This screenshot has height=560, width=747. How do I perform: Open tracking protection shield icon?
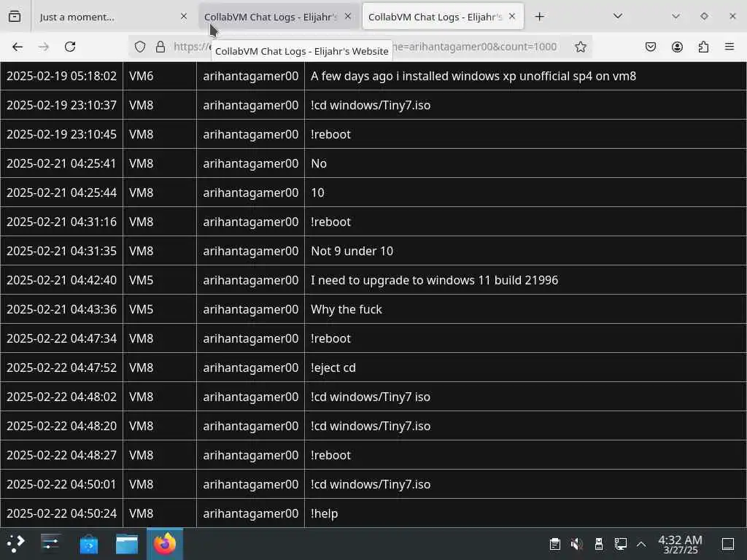[x=139, y=47]
